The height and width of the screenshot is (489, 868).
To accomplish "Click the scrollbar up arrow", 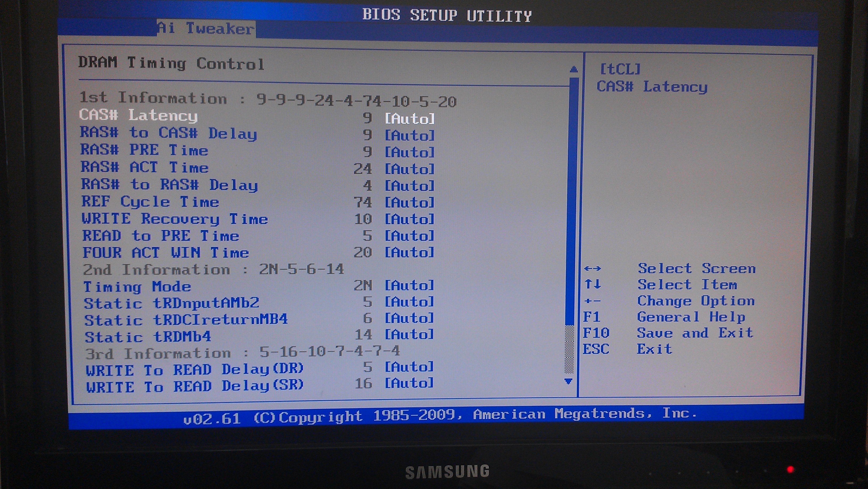I will pyautogui.click(x=574, y=70).
